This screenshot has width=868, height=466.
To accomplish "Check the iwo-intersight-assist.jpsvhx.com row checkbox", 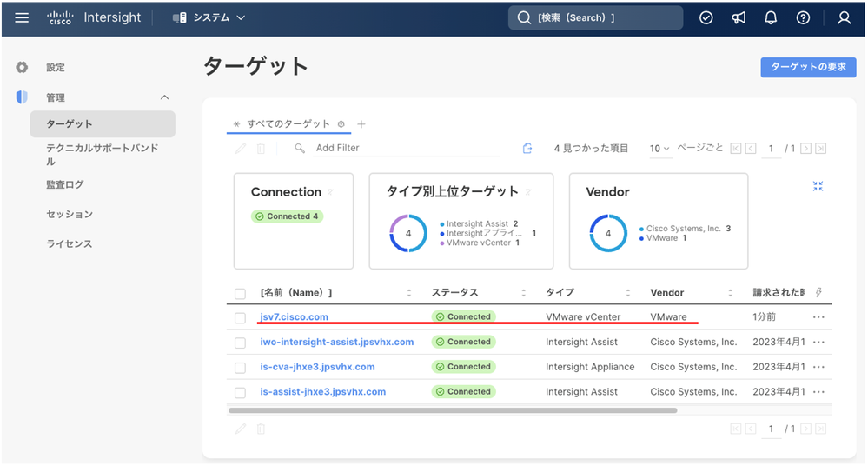I will point(240,343).
